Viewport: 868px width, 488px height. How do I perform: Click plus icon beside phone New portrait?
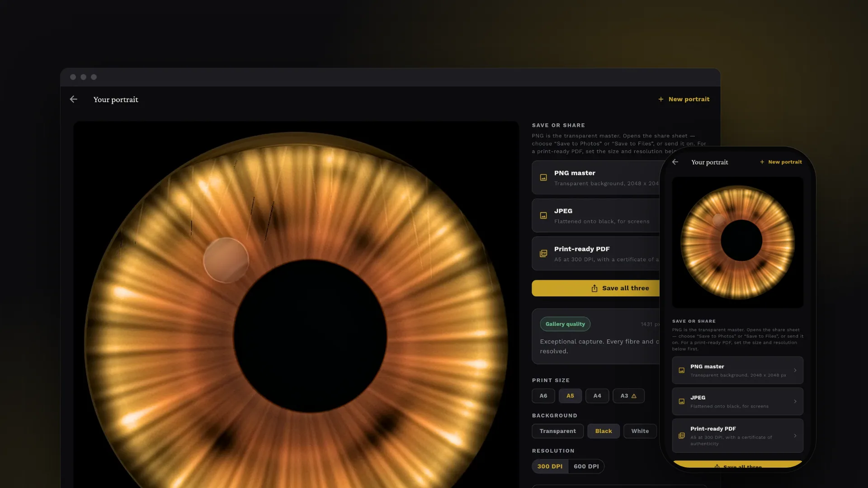coord(762,162)
